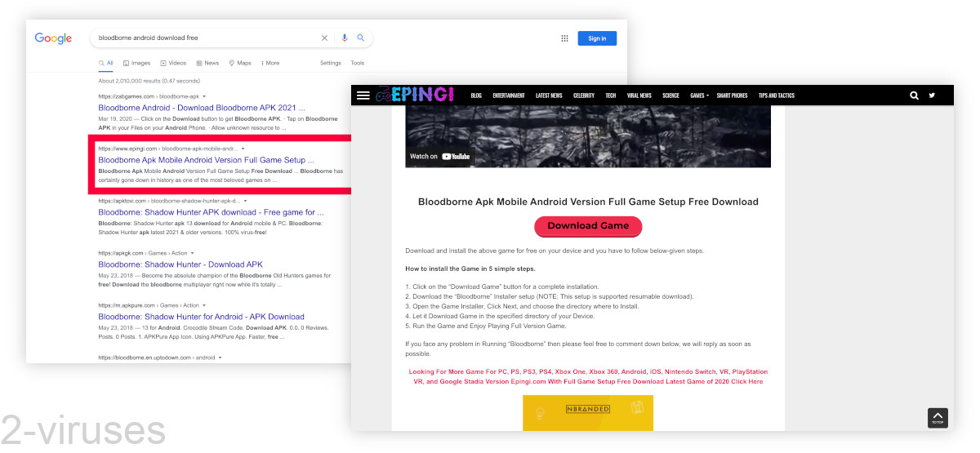Open the apktovi.com result options arrow
This screenshot has height=453, width=980.
coord(245,201)
